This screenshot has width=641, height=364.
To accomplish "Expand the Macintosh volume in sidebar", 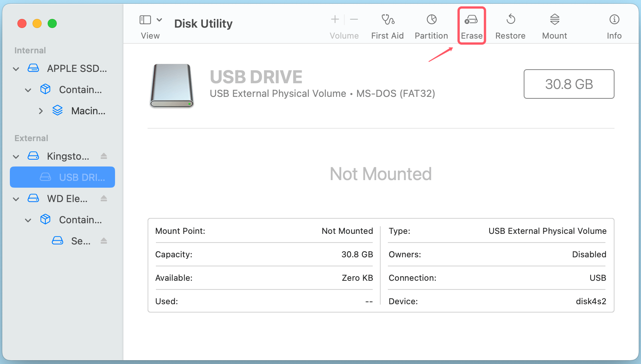I will point(41,110).
